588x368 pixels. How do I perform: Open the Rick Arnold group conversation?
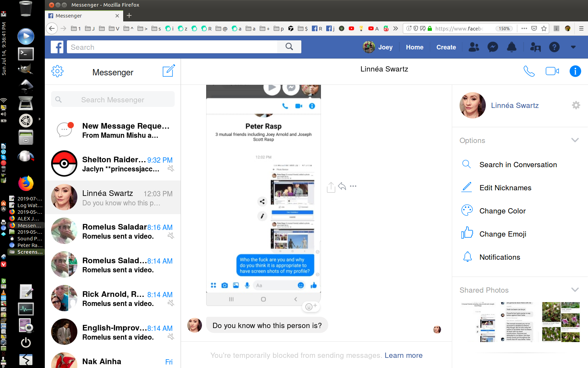[x=113, y=298]
